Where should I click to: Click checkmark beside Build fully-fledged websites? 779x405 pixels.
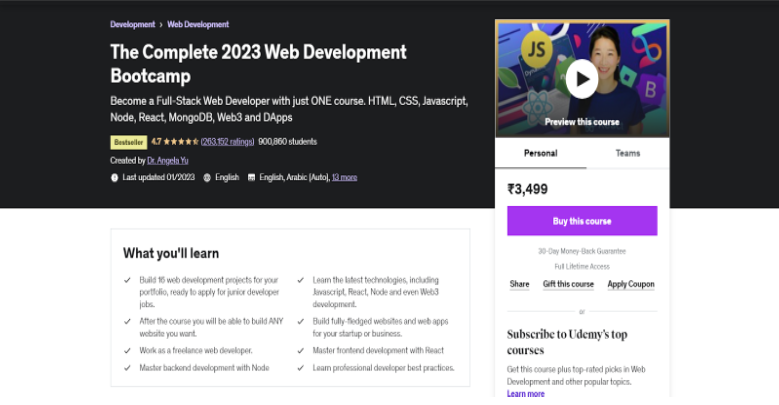pyautogui.click(x=301, y=322)
